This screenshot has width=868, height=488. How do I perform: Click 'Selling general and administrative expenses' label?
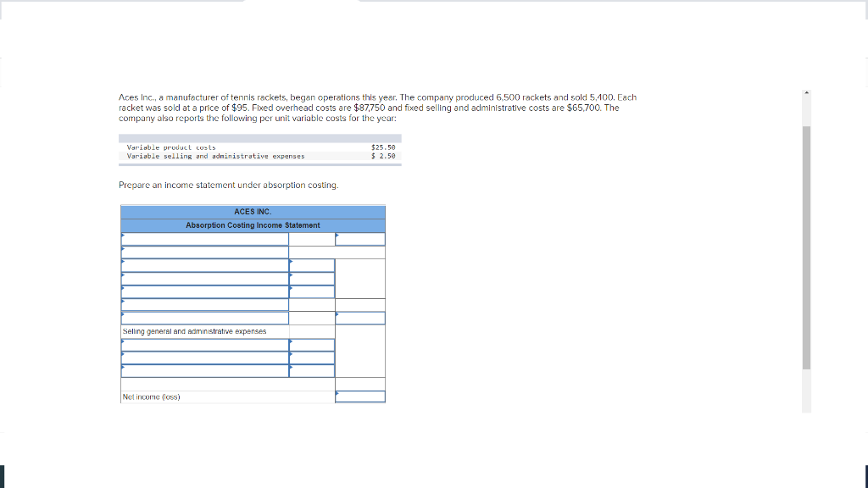pyautogui.click(x=194, y=331)
